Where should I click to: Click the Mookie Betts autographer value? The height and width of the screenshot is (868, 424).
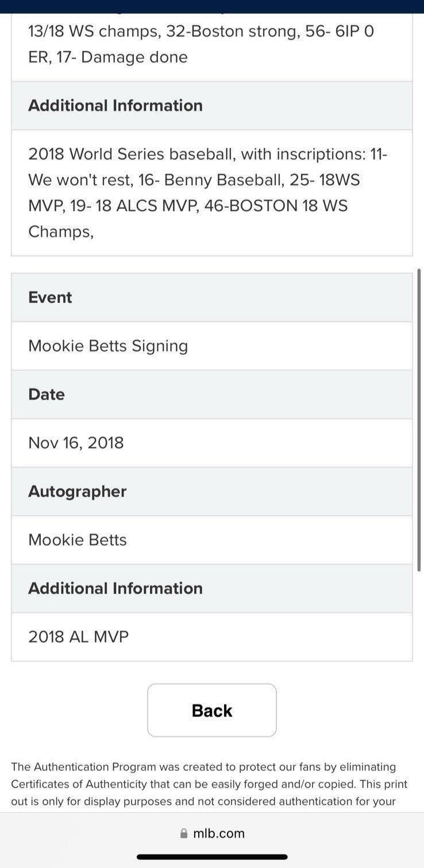[78, 540]
